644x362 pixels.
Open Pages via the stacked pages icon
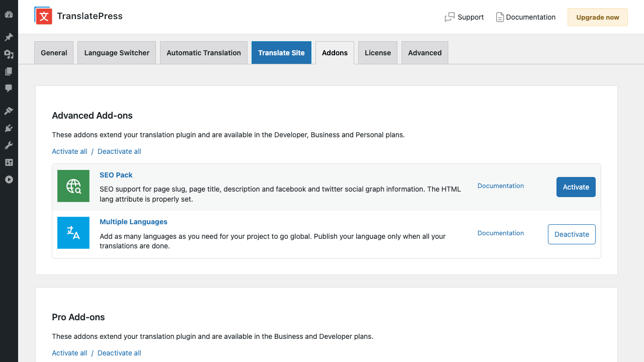(x=9, y=71)
